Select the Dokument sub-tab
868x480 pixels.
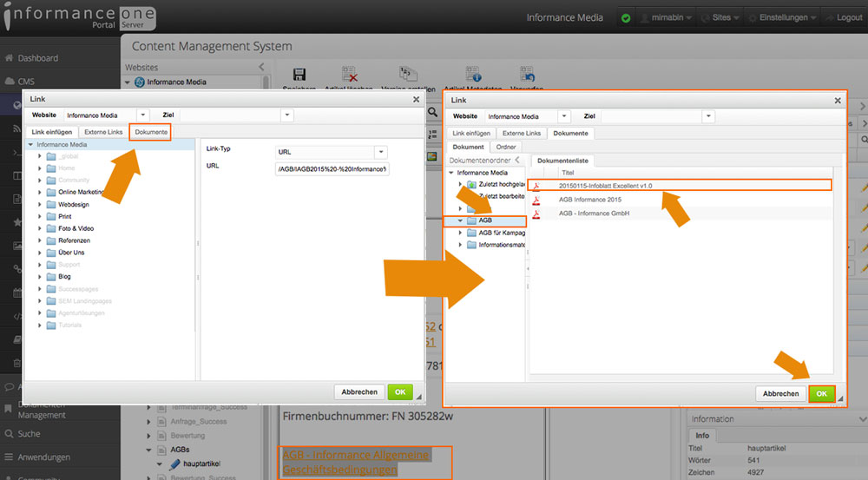pos(469,148)
